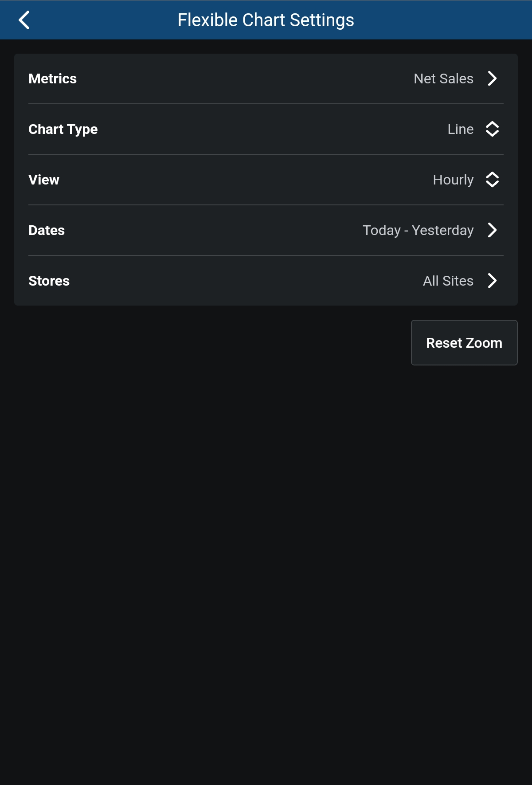This screenshot has width=532, height=785.
Task: Open Dates via its right chevron
Action: pos(492,230)
